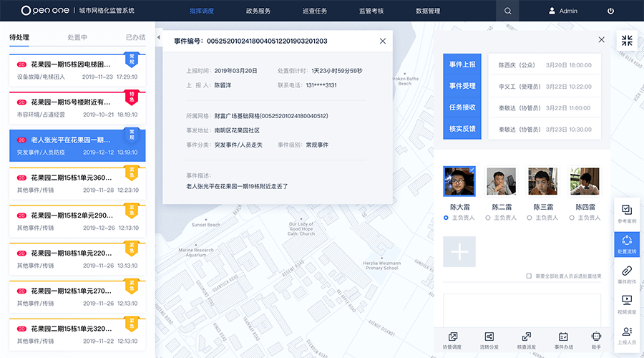
Task: Select the 处置流转 sidebar icon
Action: (x=627, y=243)
